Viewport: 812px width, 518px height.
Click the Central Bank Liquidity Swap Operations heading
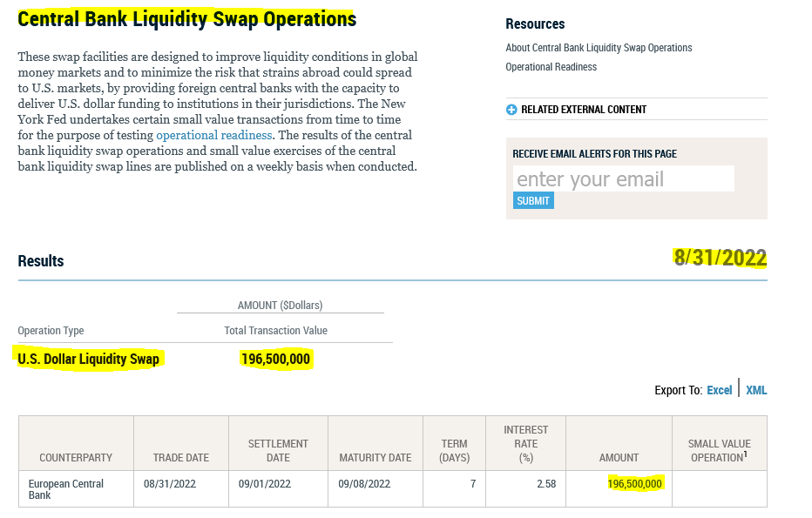pyautogui.click(x=187, y=19)
